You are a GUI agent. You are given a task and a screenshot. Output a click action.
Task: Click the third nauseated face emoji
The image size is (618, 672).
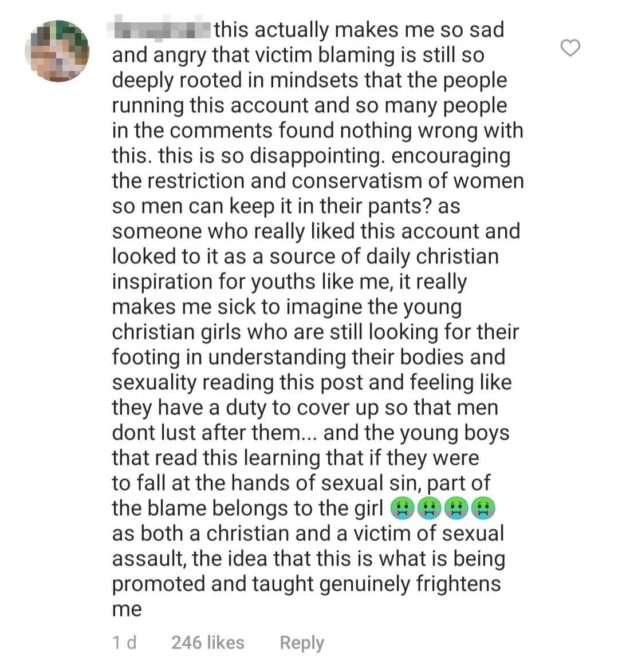pos(456,508)
